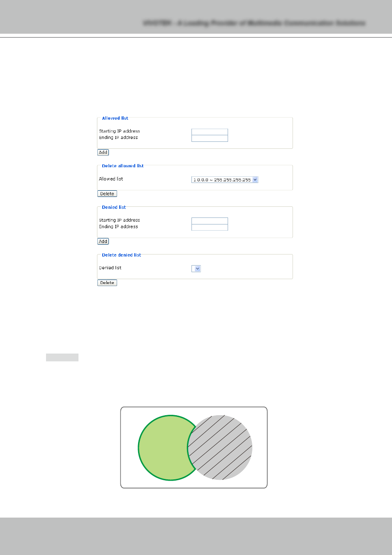Click Delete button under Delete allowed list

(x=107, y=194)
